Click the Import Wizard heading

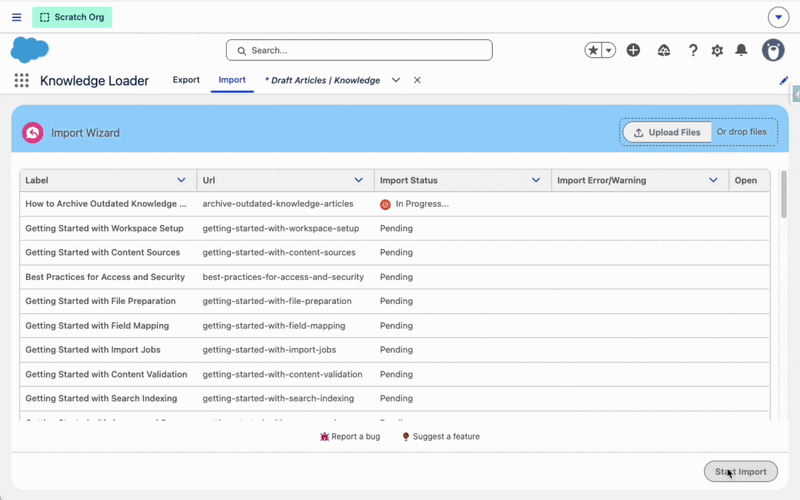pyautogui.click(x=85, y=133)
